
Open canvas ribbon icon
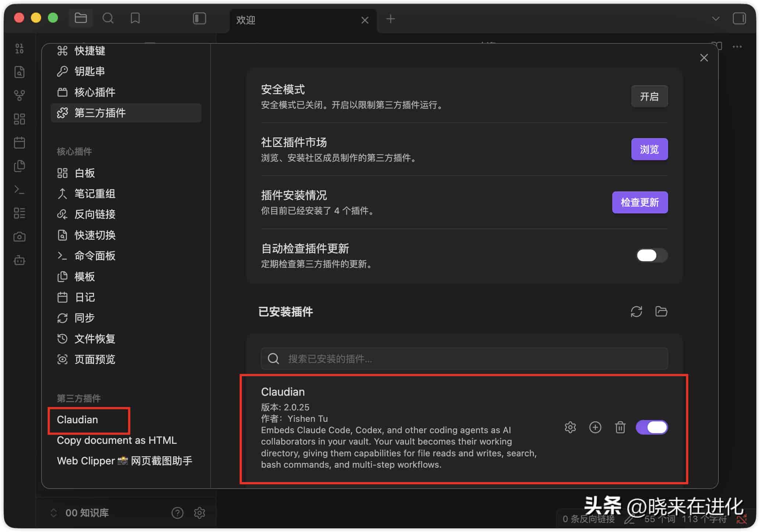[19, 119]
